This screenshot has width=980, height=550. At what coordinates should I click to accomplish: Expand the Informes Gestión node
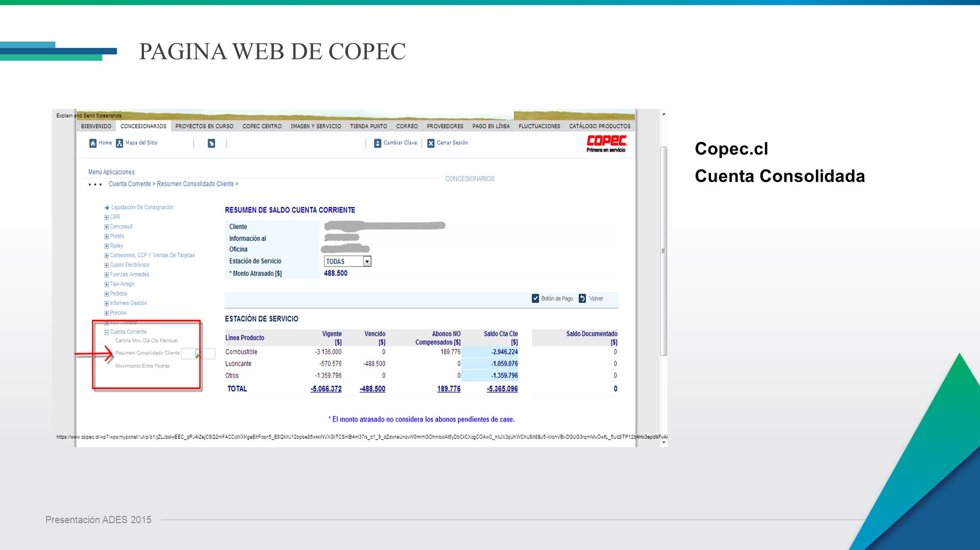(107, 303)
